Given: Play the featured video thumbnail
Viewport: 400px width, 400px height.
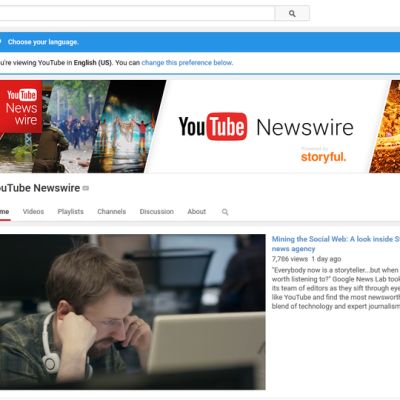Looking at the screenshot, I should click(x=133, y=312).
